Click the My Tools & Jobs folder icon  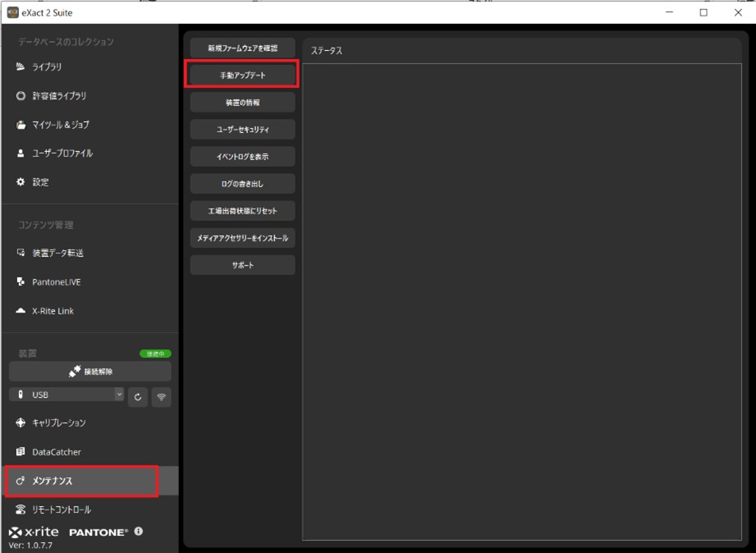coord(21,125)
